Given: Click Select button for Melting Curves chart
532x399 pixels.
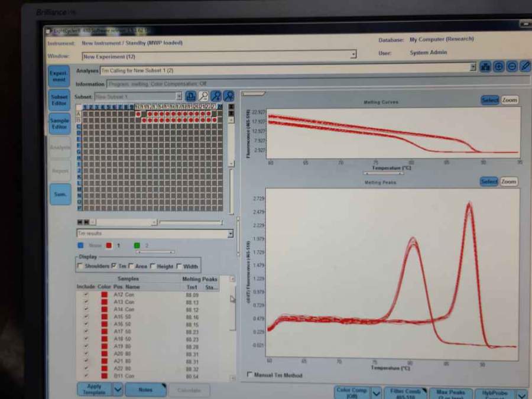Looking at the screenshot, I should click(x=489, y=100).
